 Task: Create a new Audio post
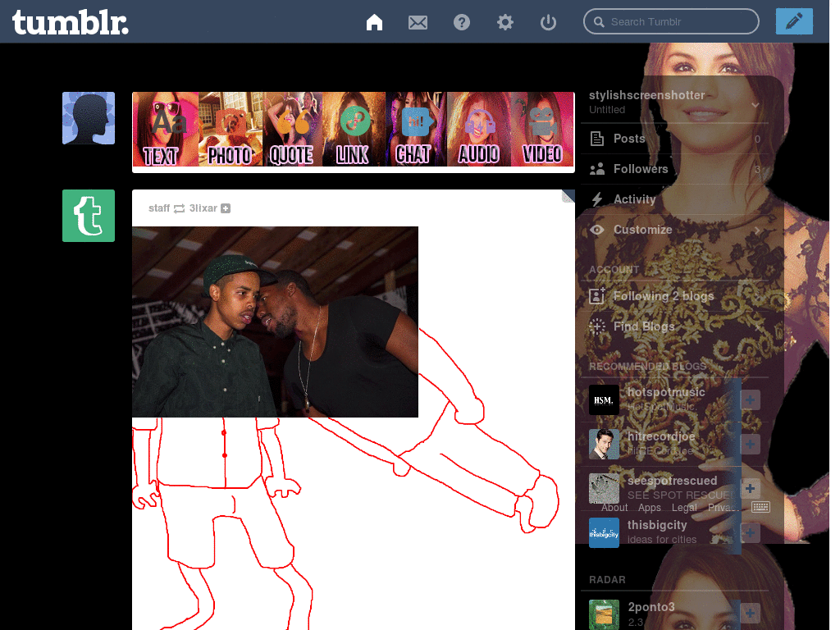pos(479,130)
